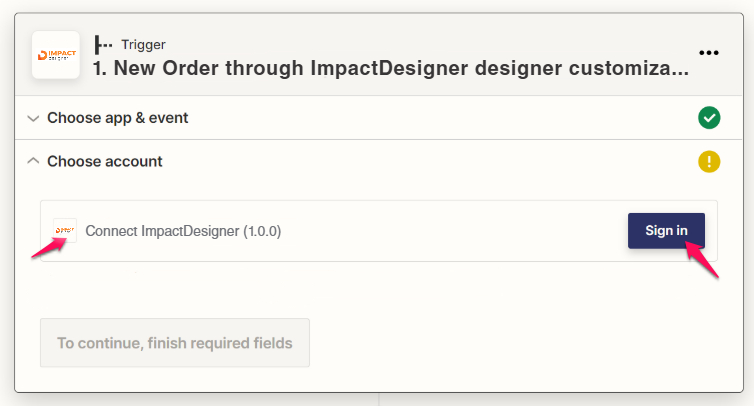The width and height of the screenshot is (754, 406).
Task: Click the green checkmark status icon
Action: pyautogui.click(x=709, y=118)
